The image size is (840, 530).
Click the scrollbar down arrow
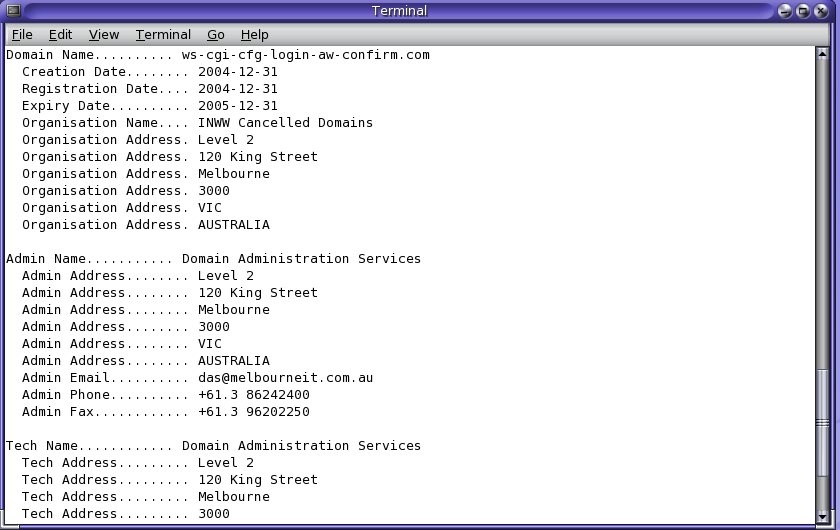823,514
